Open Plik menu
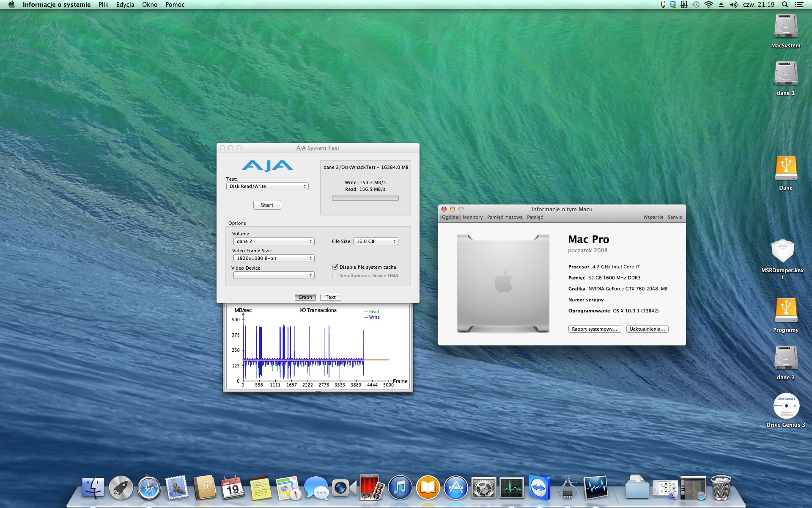 (x=103, y=5)
